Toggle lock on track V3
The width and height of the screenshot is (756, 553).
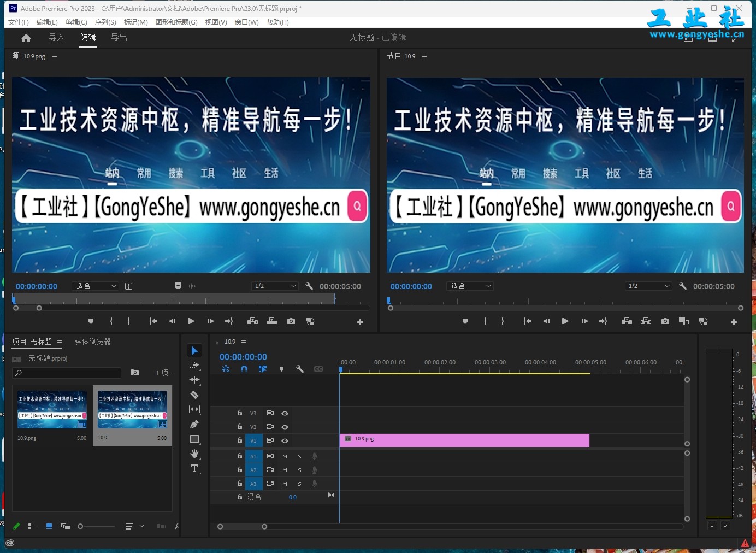(x=239, y=413)
